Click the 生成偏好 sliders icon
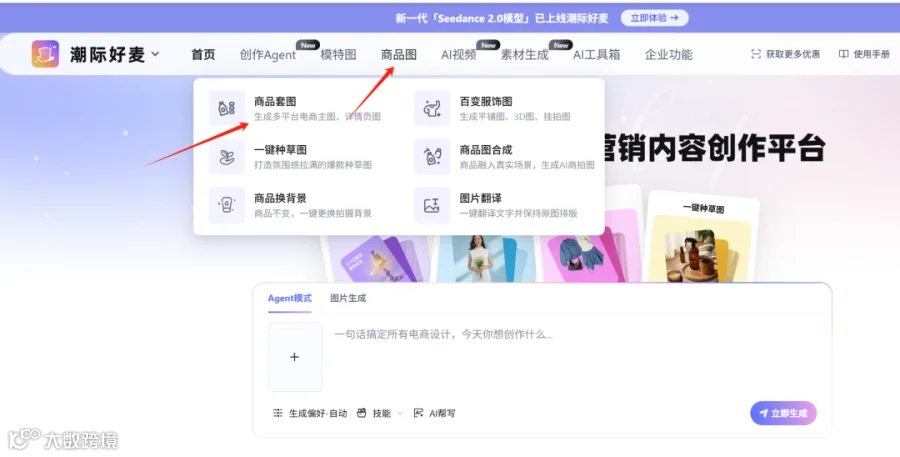Image resolution: width=900 pixels, height=457 pixels. (278, 413)
